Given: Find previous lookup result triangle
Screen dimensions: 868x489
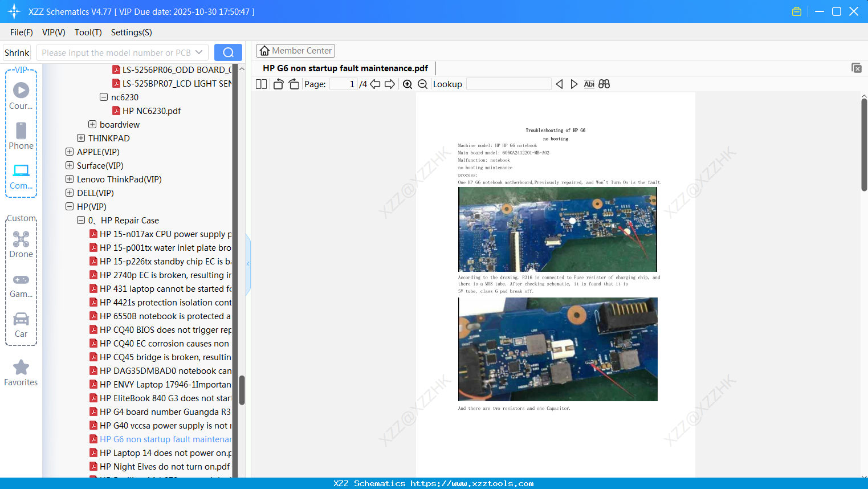Looking at the screenshot, I should pyautogui.click(x=559, y=84).
